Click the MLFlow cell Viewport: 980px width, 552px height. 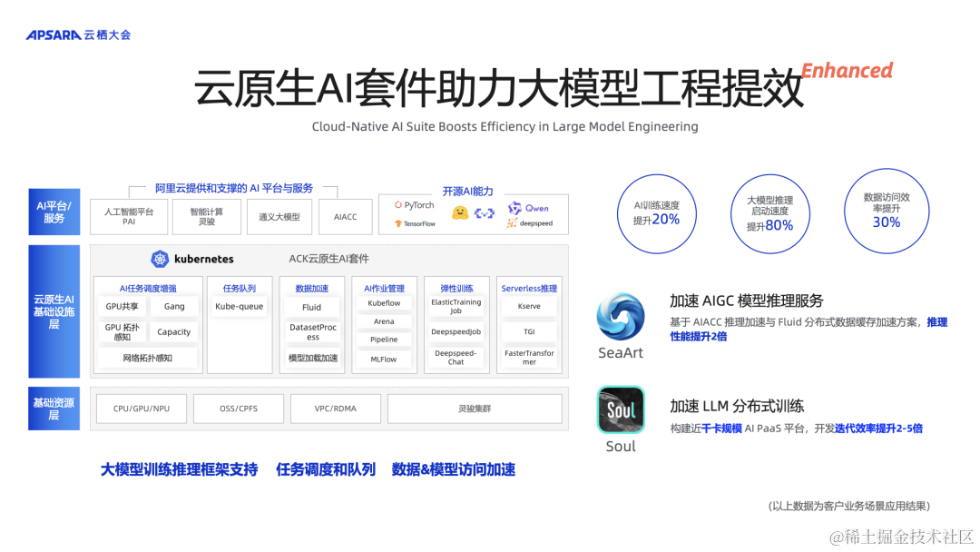pyautogui.click(x=384, y=360)
